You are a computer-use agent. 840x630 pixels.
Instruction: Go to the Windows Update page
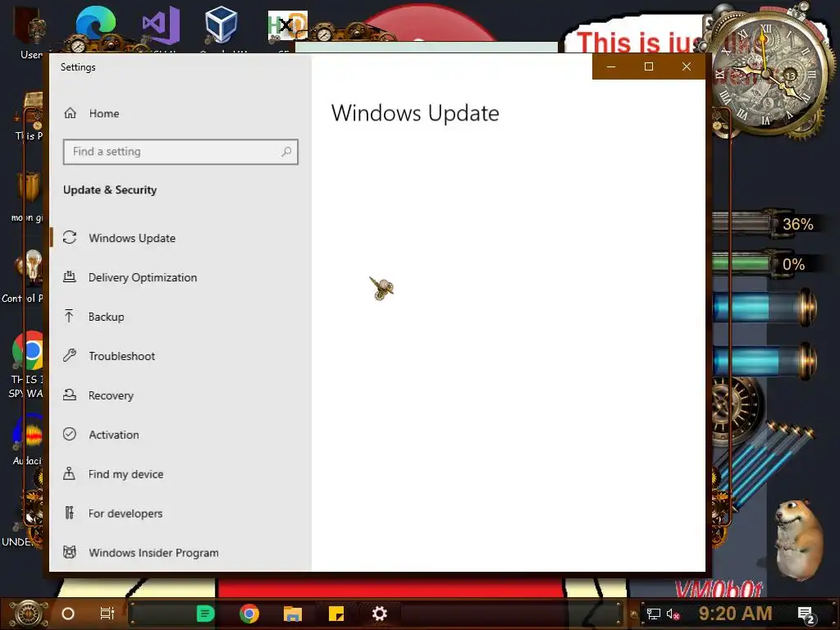coord(180,238)
